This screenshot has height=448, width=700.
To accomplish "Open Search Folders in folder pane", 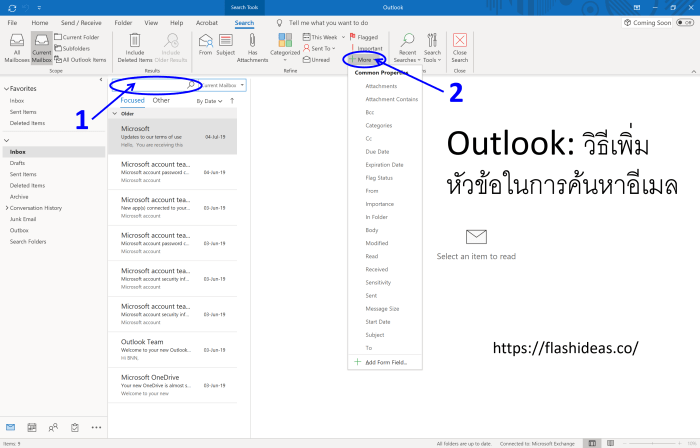I will coord(28,241).
